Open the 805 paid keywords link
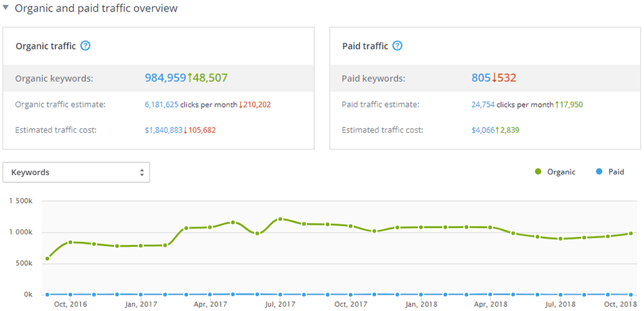Image resolution: width=644 pixels, height=311 pixels. (x=480, y=78)
